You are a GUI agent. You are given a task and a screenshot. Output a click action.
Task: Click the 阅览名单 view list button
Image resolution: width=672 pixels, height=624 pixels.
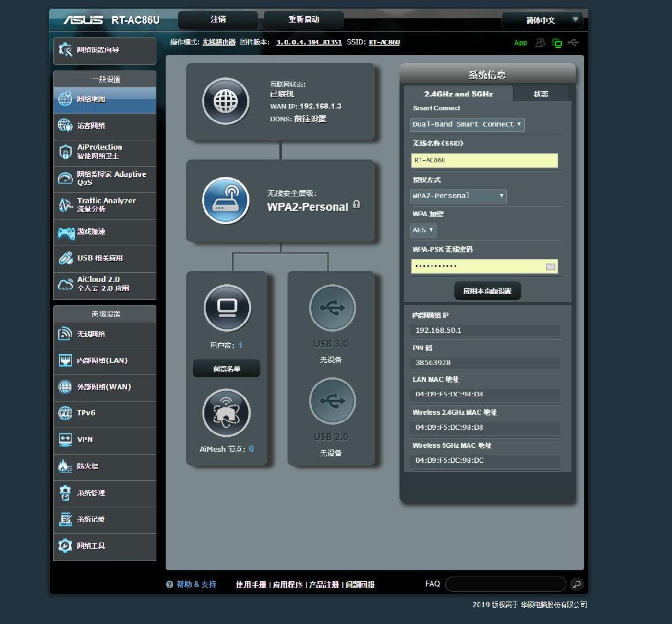227,369
